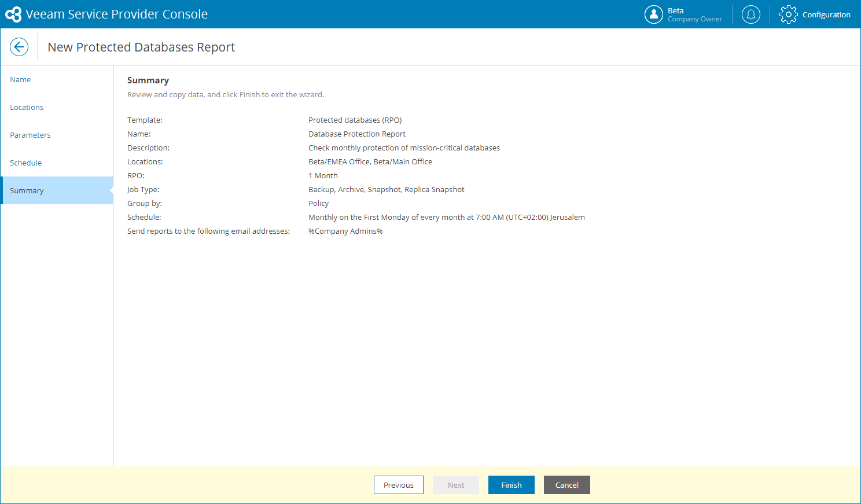Click the Group by: field label

click(x=145, y=203)
